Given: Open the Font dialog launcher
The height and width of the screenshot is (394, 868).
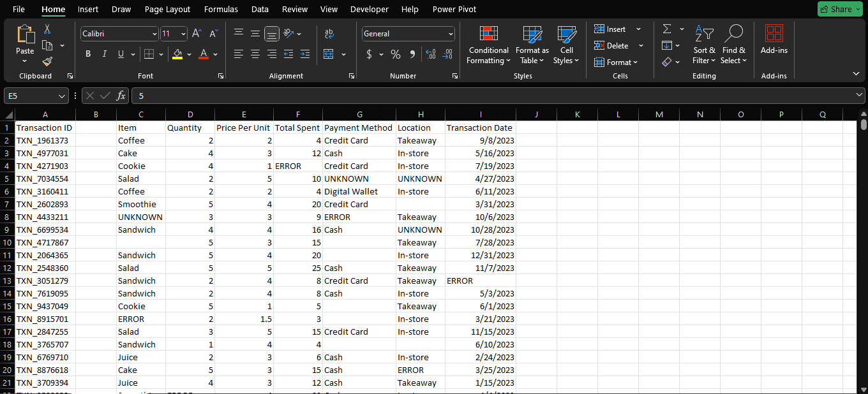Looking at the screenshot, I should 221,76.
